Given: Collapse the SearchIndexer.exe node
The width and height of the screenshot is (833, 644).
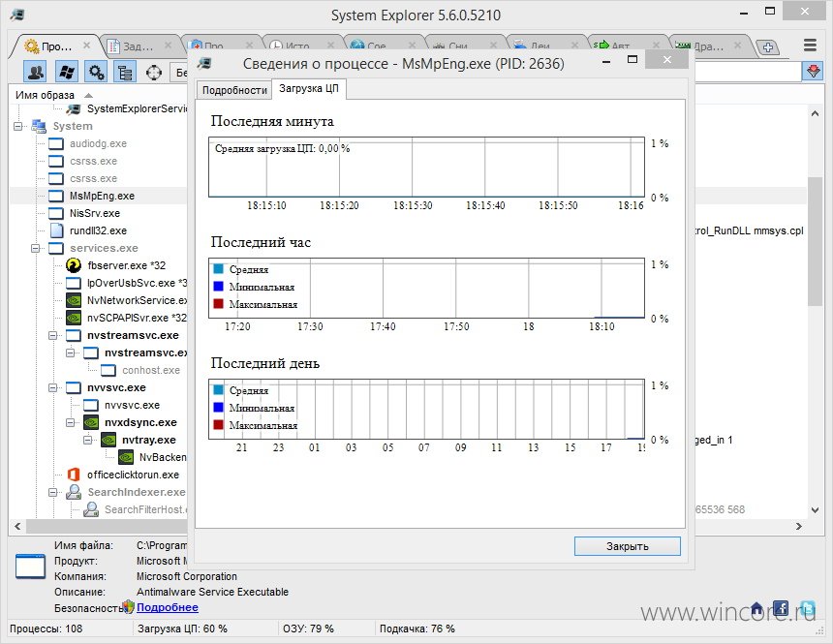Looking at the screenshot, I should click(53, 492).
